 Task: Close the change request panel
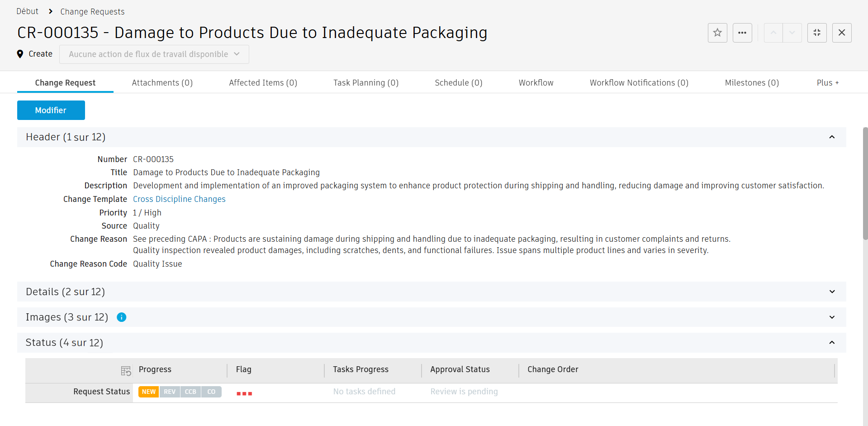(x=842, y=33)
